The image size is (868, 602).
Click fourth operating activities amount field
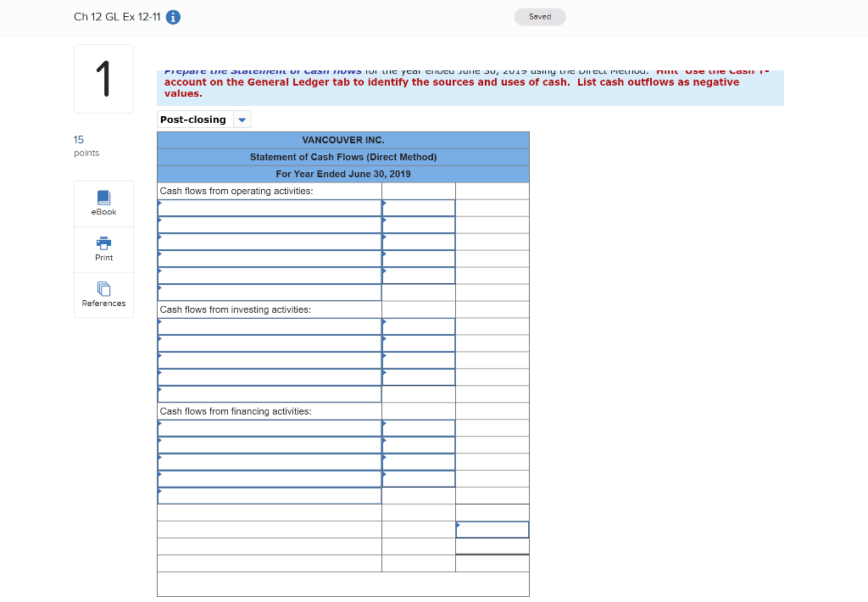coord(419,259)
